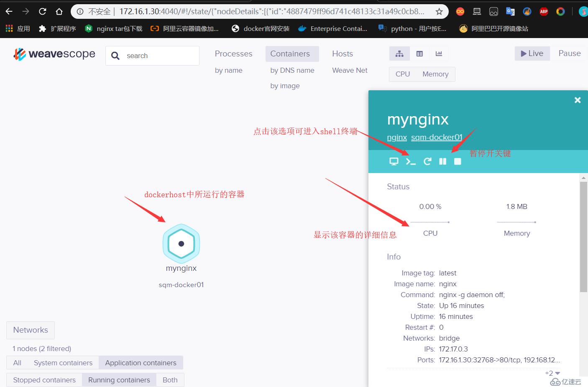Switch to Live mode
Image resolution: width=588 pixels, height=387 pixels.
click(x=532, y=53)
